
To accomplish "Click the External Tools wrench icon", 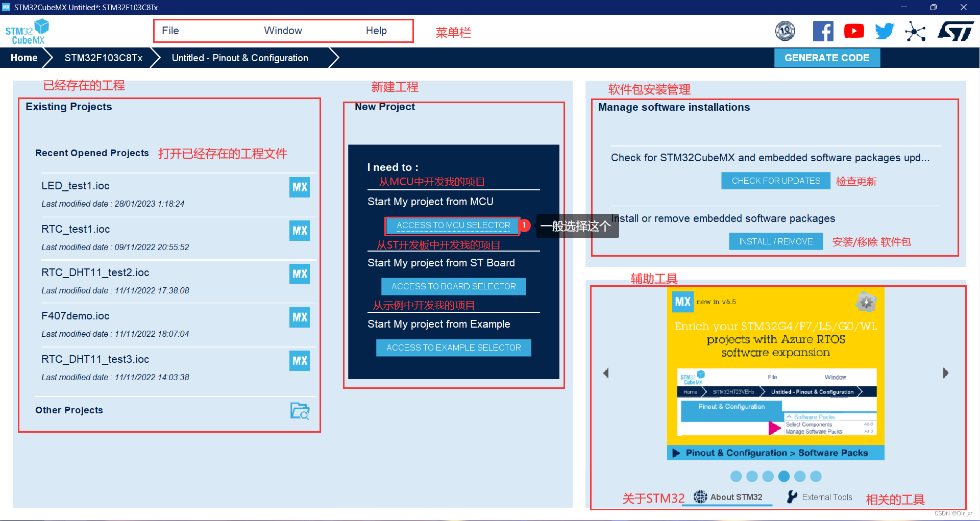I will click(792, 497).
